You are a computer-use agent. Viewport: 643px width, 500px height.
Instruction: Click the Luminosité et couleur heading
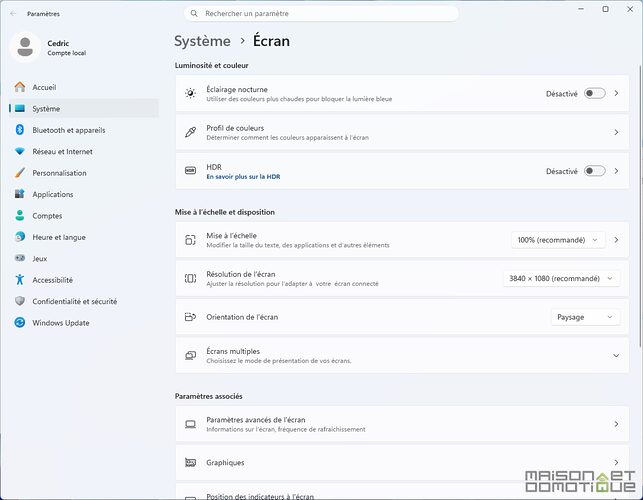coord(212,65)
